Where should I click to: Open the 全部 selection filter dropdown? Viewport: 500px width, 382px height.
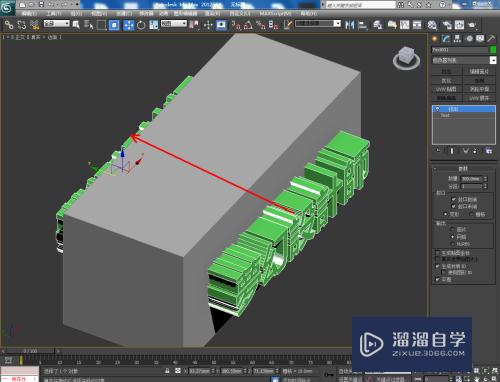pos(57,24)
